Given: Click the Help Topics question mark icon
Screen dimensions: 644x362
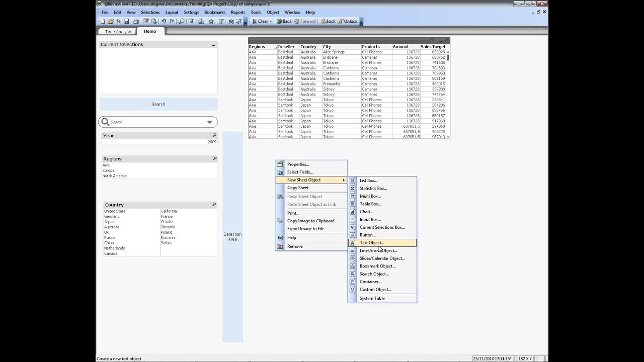Looking at the screenshot, I should tap(231, 21).
